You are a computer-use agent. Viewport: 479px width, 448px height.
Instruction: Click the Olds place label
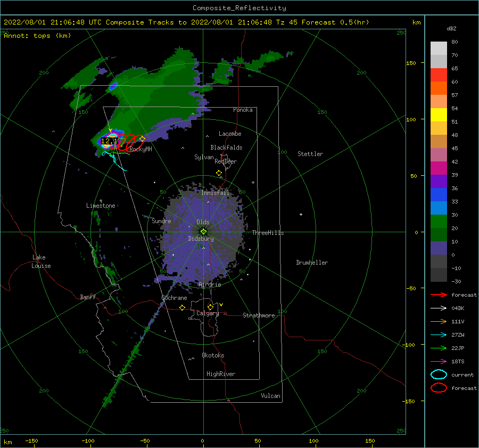(x=203, y=222)
